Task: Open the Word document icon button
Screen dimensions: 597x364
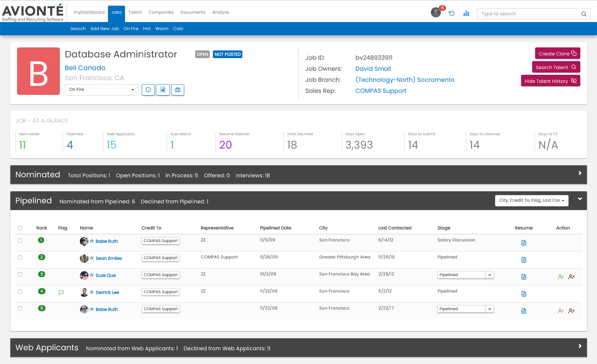Action: 163,90
